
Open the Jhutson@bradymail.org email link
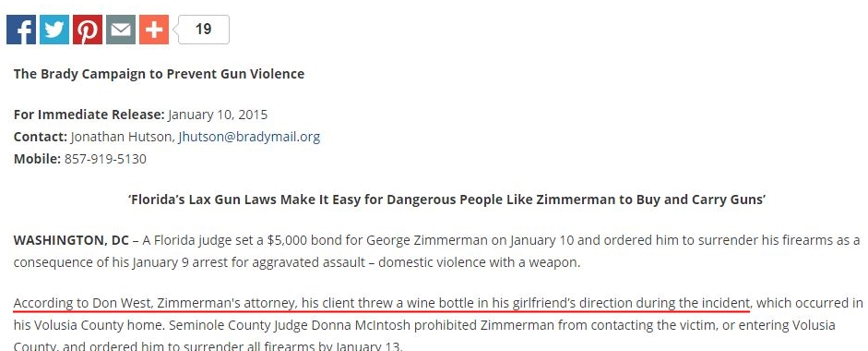click(249, 137)
